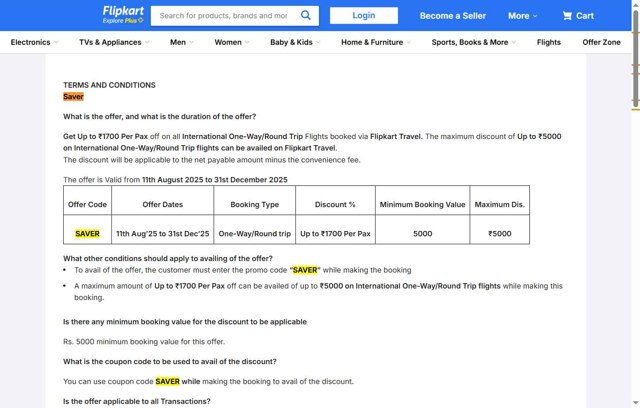Click the orange highlighted Saver heading

pyautogui.click(x=73, y=97)
